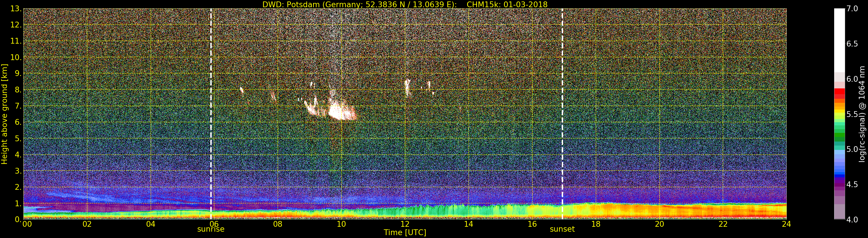Click the "02" time axis tick label

[87, 224]
